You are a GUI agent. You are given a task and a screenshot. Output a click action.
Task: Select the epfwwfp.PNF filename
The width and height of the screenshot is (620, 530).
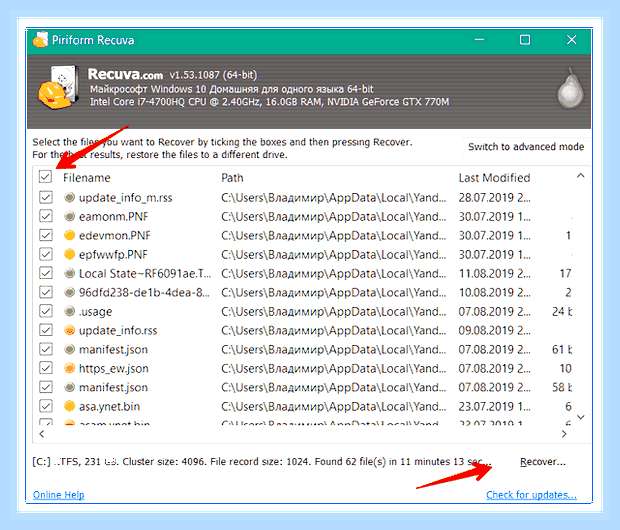[113, 254]
